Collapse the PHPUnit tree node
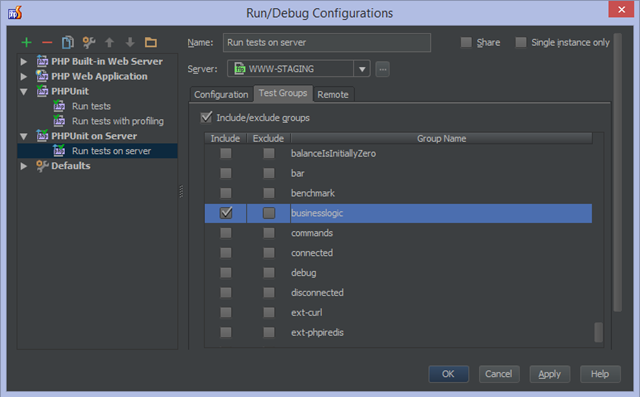The image size is (640, 397). tap(24, 92)
